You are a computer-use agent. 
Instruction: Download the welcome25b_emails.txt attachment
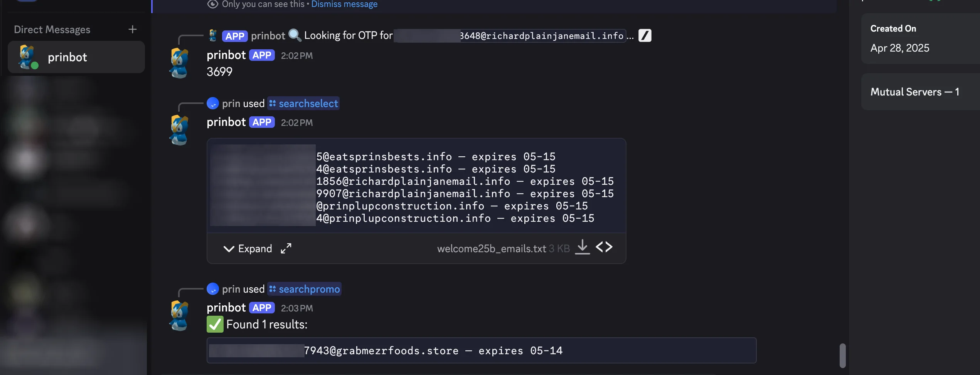(582, 248)
